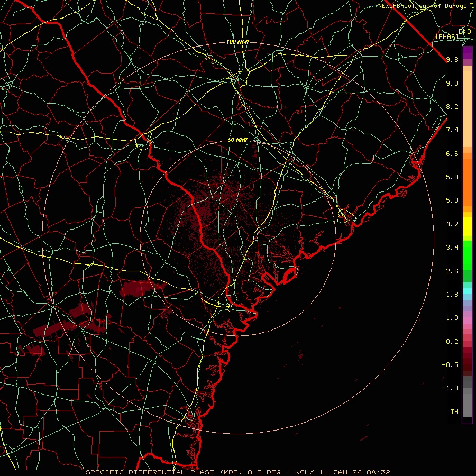Select the bright green swatch on the color bar
The height and width of the screenshot is (476, 476).
coord(467,255)
